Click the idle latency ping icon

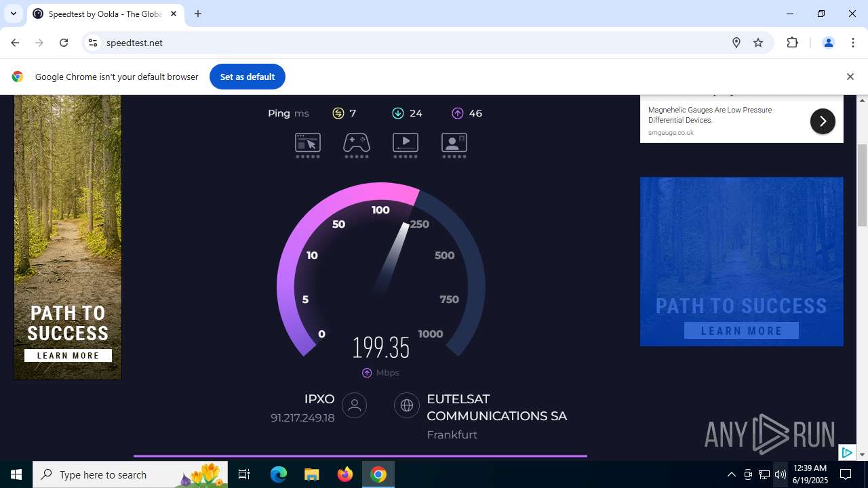point(338,113)
